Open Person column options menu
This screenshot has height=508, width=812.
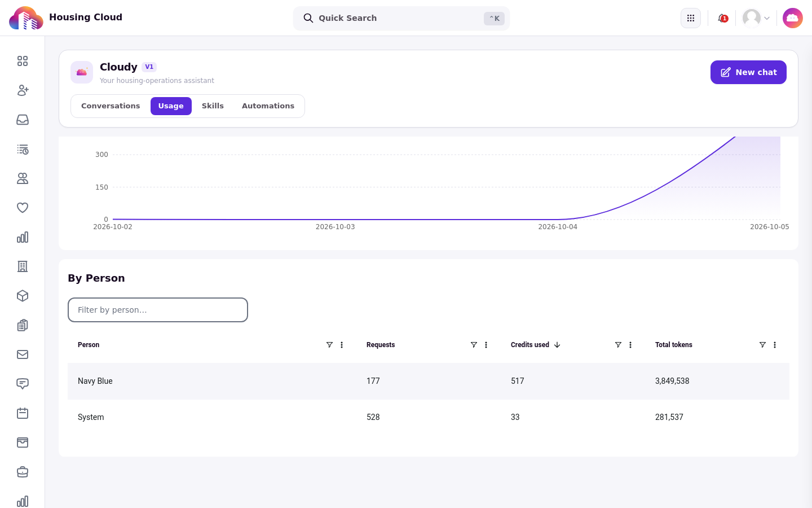coord(342,345)
